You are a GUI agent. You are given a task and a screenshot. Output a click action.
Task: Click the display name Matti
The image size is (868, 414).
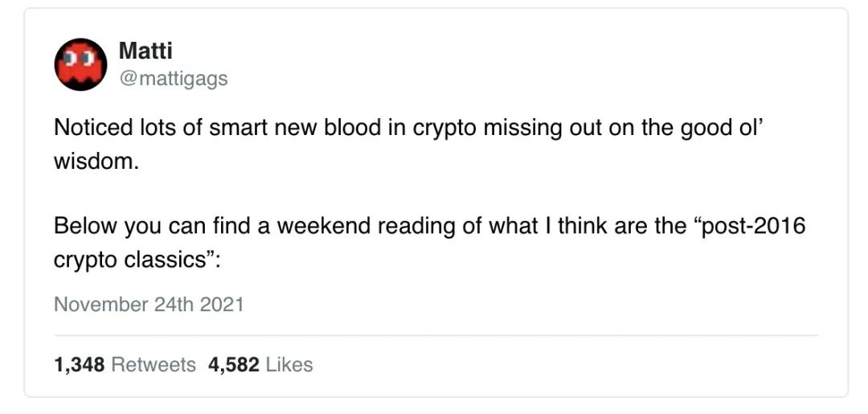[145, 51]
